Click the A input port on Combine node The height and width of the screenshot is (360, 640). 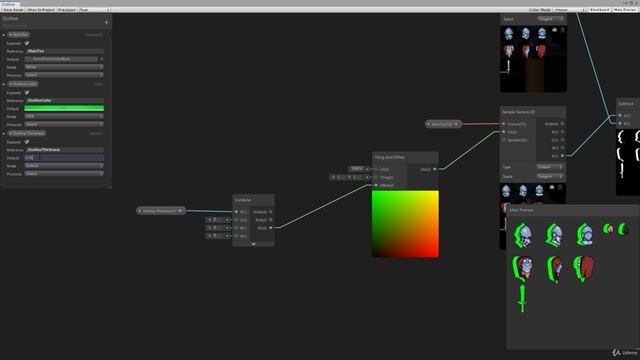[x=236, y=236]
